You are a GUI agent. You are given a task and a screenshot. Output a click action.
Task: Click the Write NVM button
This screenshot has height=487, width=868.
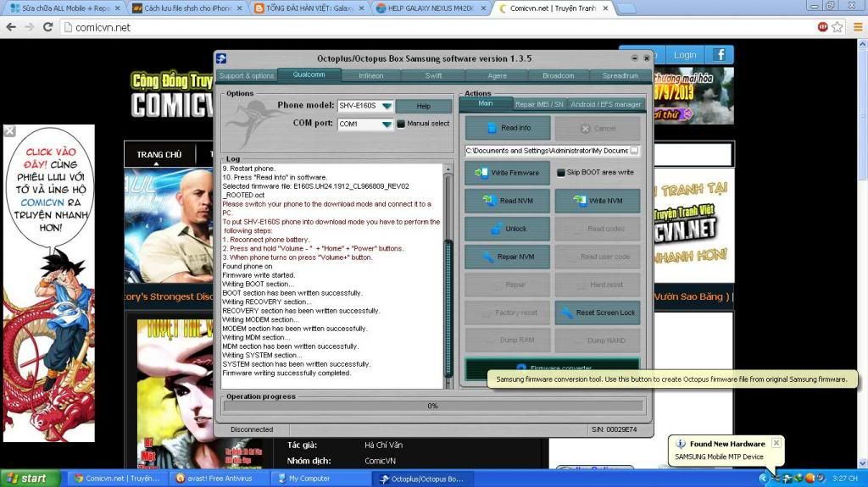pyautogui.click(x=598, y=201)
